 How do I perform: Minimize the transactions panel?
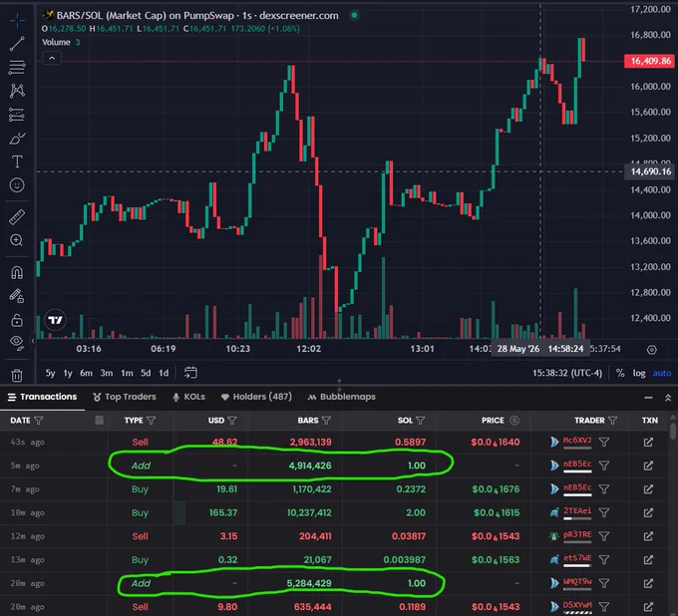tap(648, 398)
